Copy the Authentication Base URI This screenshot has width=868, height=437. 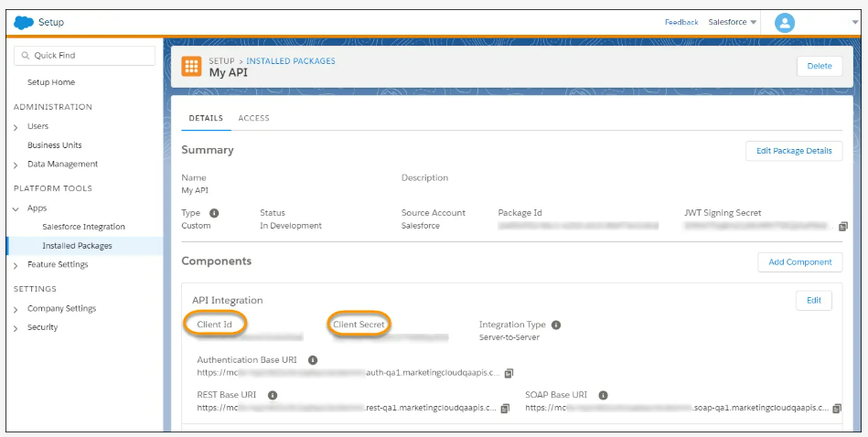[x=509, y=373]
